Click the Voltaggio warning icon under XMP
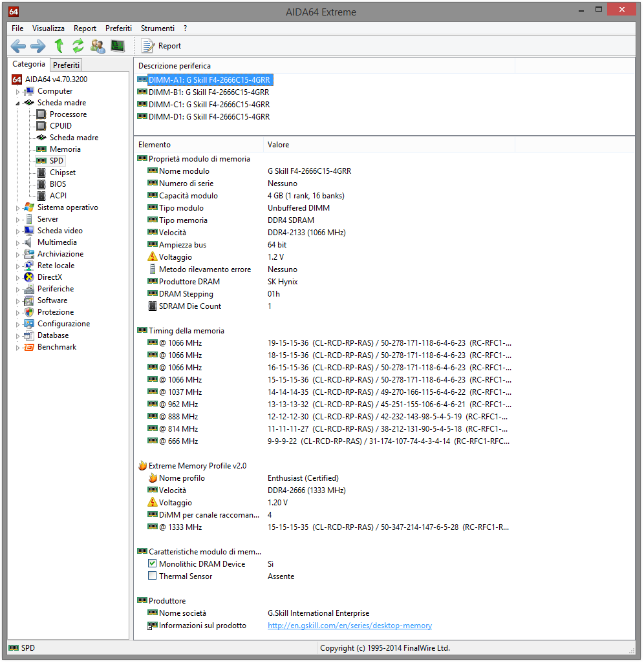Image resolution: width=644 pixels, height=663 pixels. (153, 502)
